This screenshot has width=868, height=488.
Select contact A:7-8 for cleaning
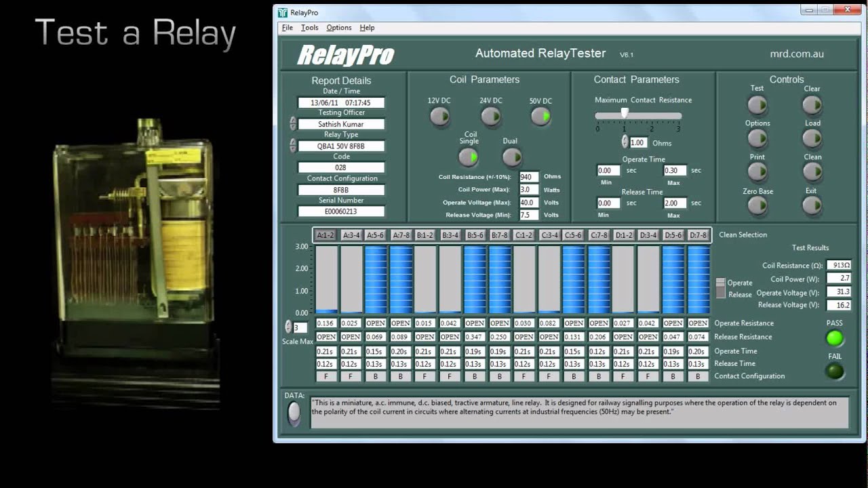click(x=400, y=235)
